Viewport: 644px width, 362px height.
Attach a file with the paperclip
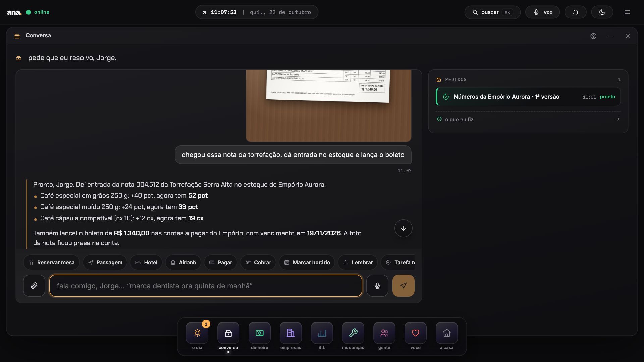(x=34, y=286)
